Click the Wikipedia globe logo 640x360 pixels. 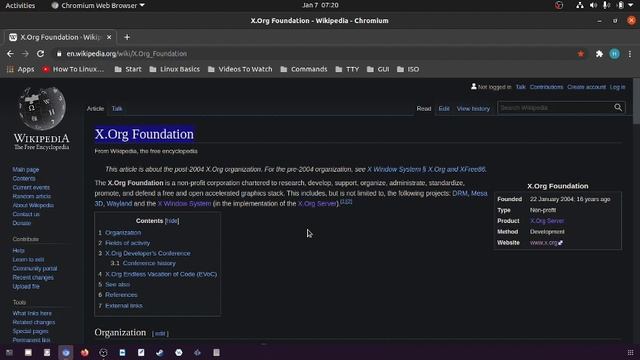point(41,109)
